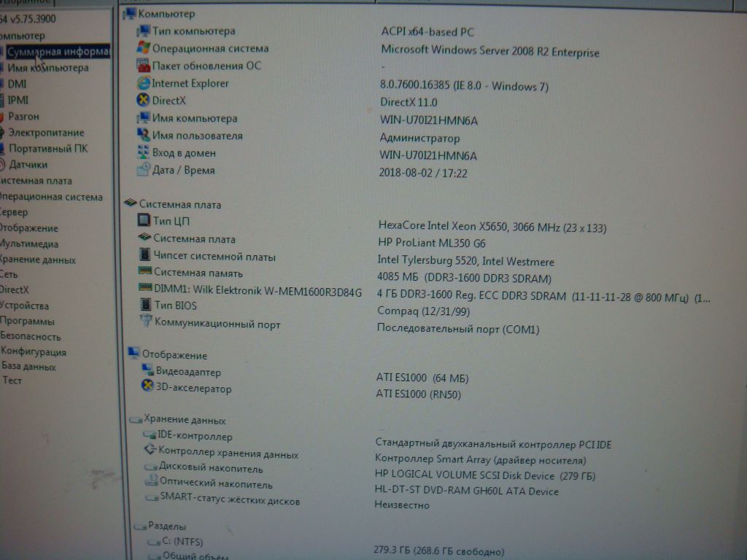Screen dimensions: 747x560
Task: Select value Compaq (12/31/99)
Action: 424,311
